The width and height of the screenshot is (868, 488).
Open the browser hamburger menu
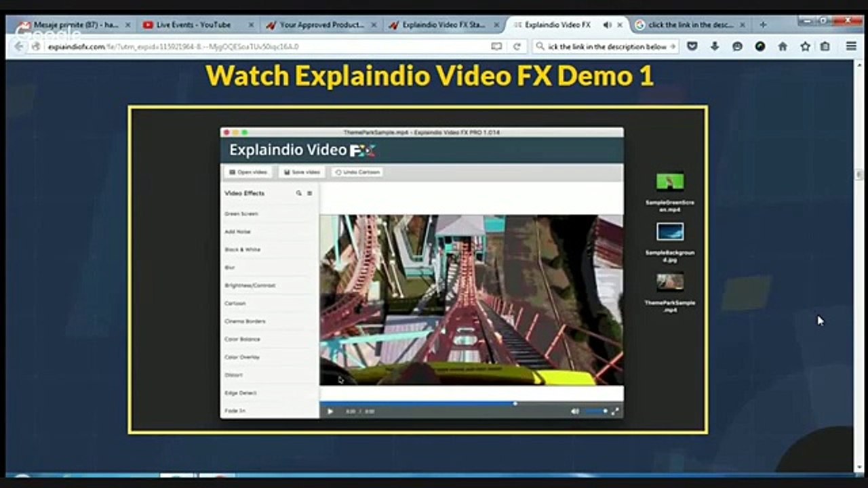(x=851, y=47)
